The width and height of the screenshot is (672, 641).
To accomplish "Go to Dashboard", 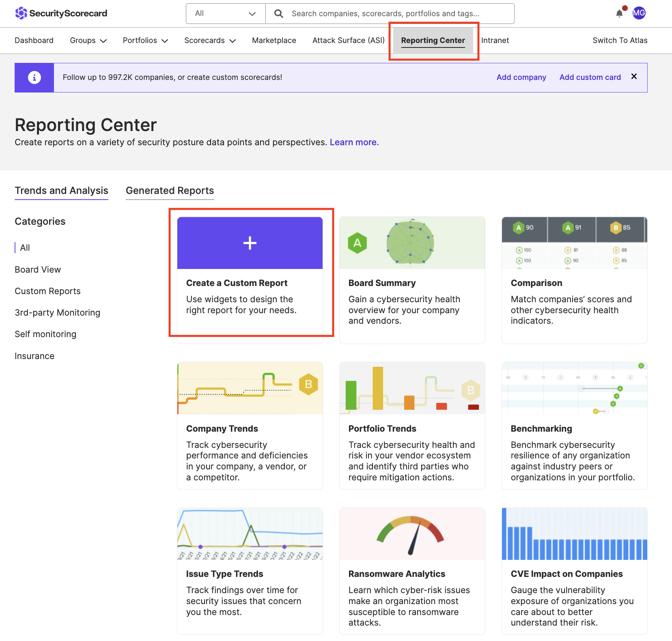I will [x=34, y=41].
